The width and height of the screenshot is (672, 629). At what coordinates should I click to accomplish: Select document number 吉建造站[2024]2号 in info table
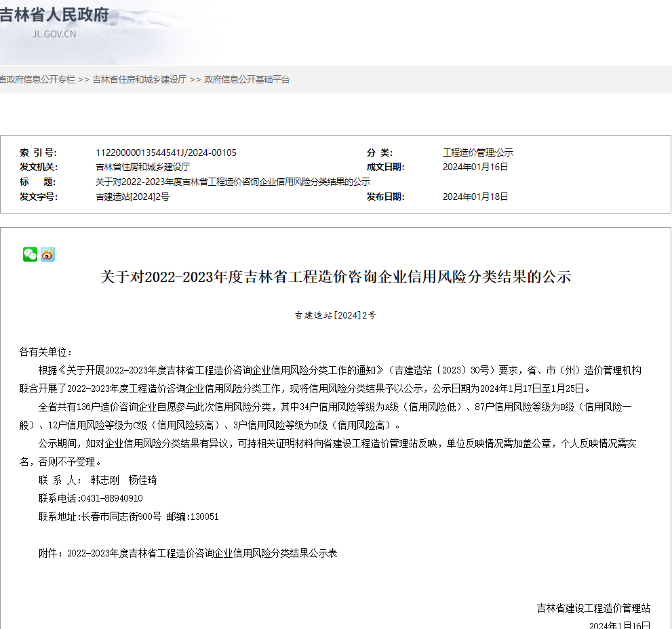[x=132, y=197]
